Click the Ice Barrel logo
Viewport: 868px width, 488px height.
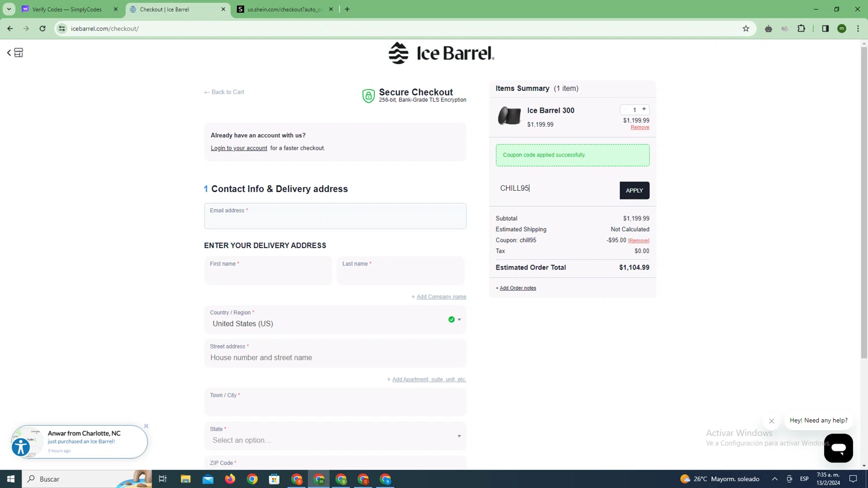pyautogui.click(x=441, y=53)
